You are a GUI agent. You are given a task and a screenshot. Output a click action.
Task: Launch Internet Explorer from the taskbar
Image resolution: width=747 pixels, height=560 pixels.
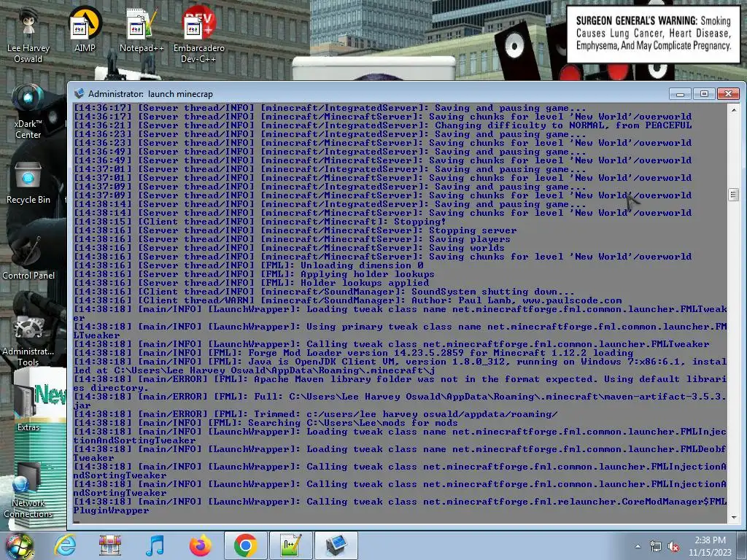[x=65, y=545]
